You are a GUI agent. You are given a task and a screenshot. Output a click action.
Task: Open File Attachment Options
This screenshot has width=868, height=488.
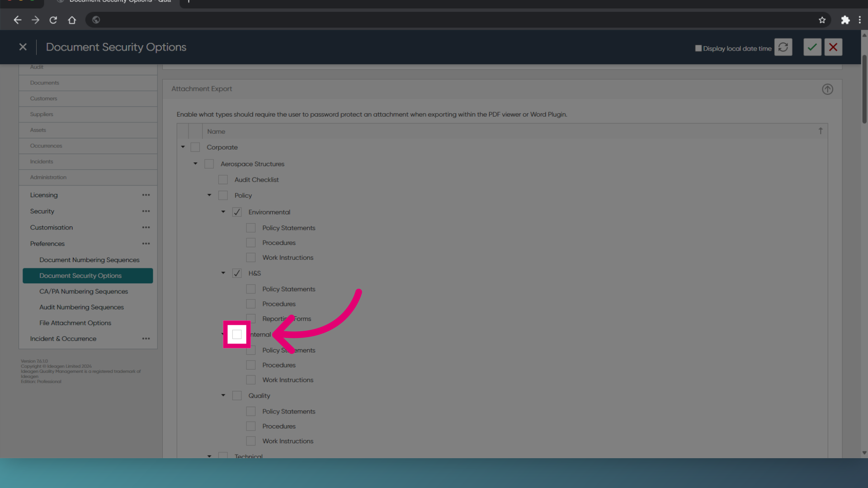[x=75, y=323]
